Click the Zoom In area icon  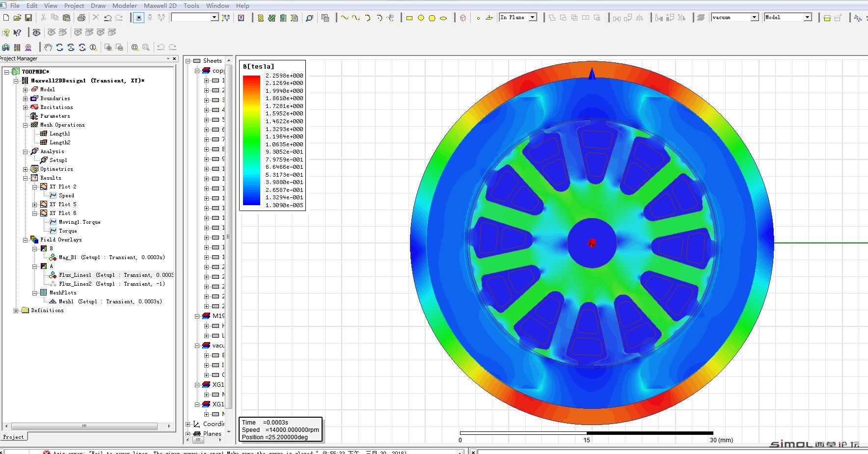(108, 47)
